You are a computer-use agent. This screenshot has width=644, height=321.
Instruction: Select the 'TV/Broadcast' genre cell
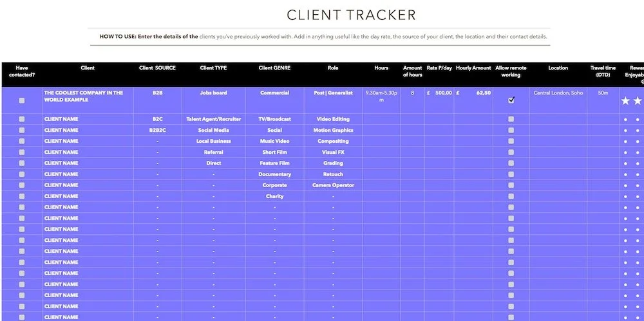pos(274,119)
